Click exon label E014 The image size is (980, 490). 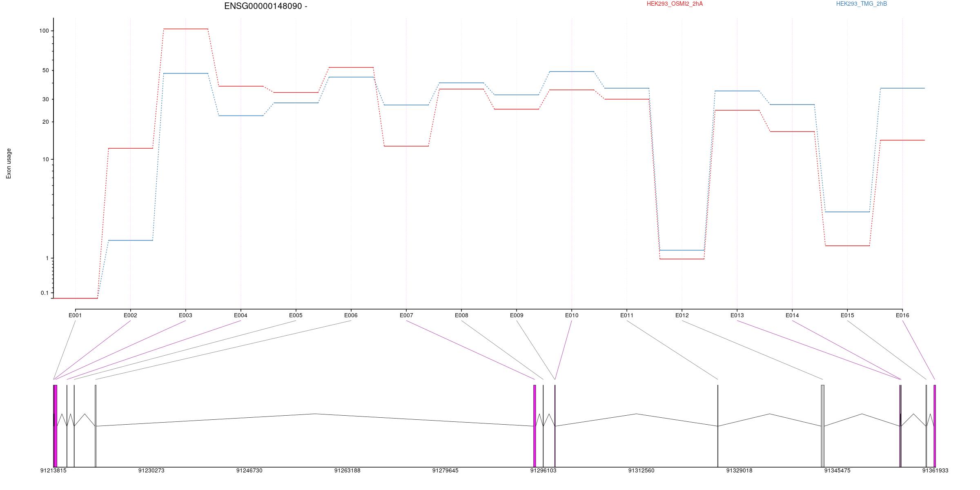coord(792,315)
